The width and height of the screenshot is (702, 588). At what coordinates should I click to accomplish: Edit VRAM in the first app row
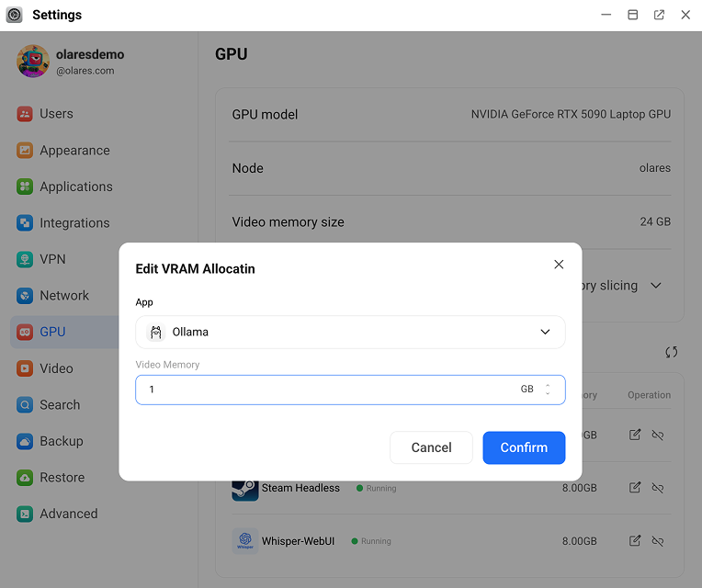click(635, 435)
